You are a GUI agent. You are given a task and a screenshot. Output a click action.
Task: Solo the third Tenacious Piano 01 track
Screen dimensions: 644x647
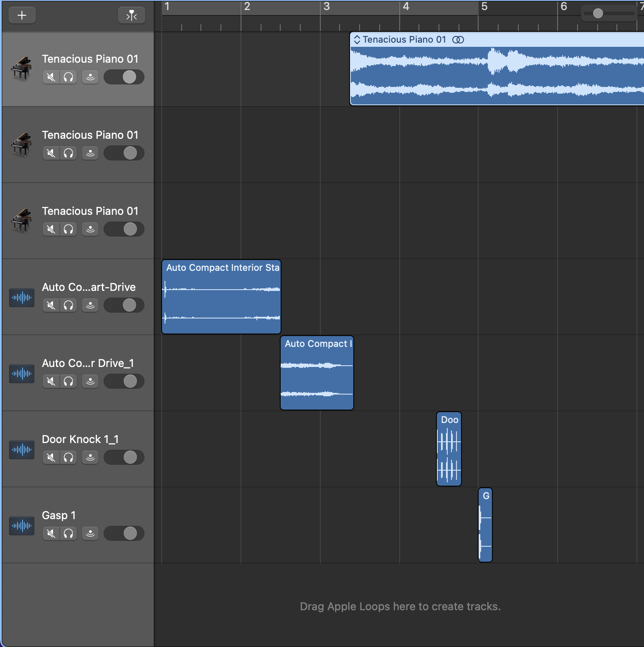pyautogui.click(x=68, y=229)
